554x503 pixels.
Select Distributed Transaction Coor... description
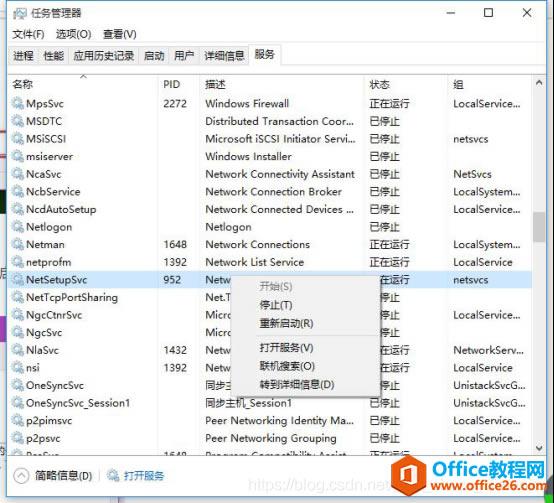point(279,121)
